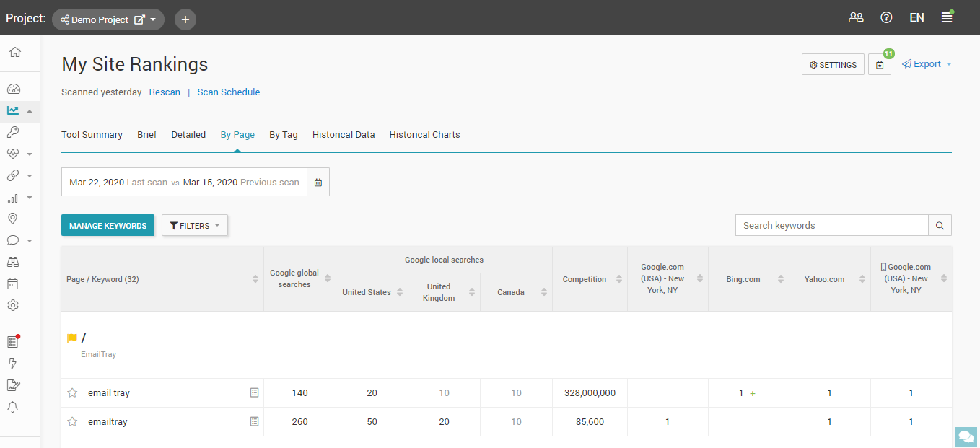The height and width of the screenshot is (448, 980).
Task: Switch to the Historical Data tab
Action: [344, 135]
